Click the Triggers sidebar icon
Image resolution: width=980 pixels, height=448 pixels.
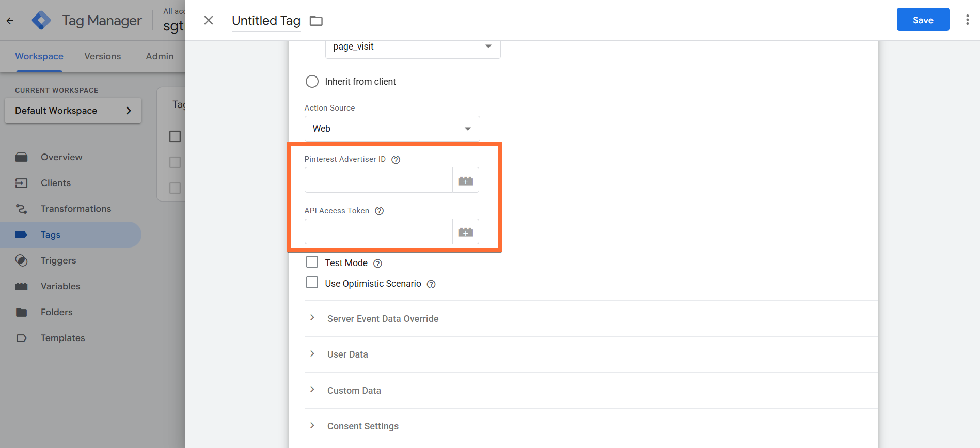pos(21,260)
